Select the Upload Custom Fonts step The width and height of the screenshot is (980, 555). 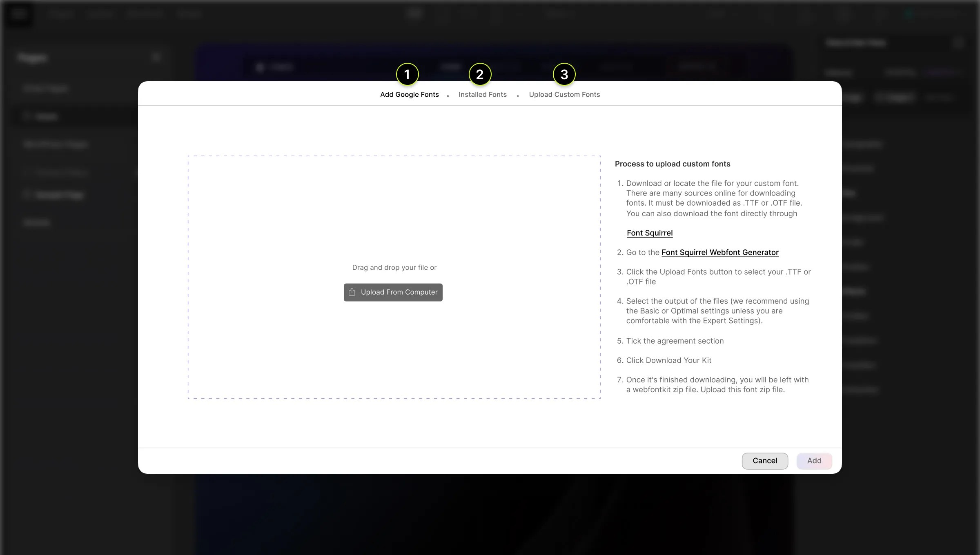coord(564,94)
